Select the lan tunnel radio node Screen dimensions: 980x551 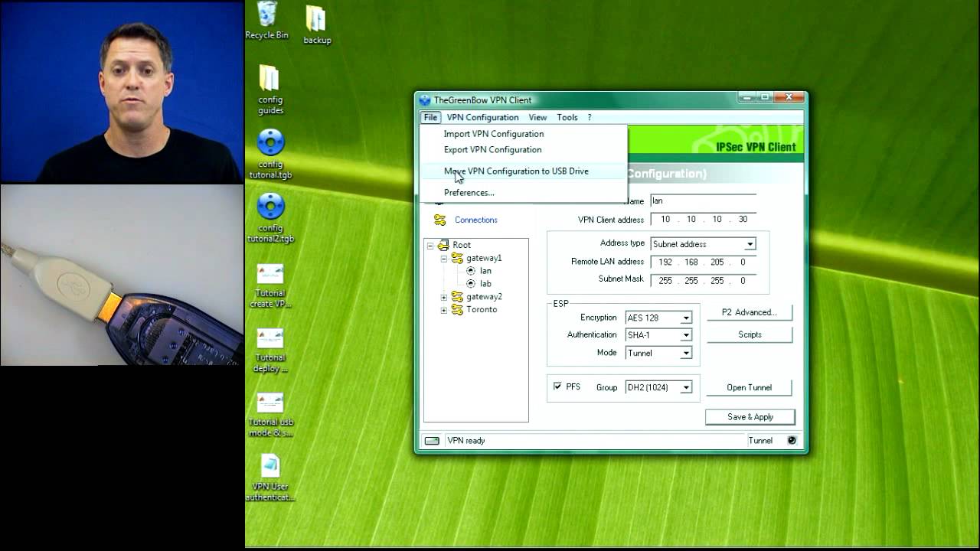click(x=471, y=271)
